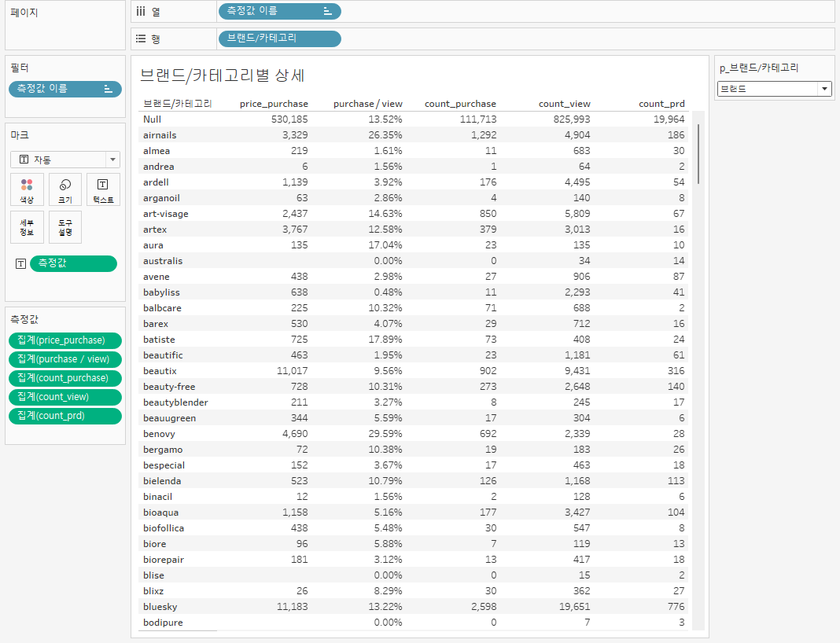Select the 집계(price_purchase) measure pill
This screenshot has height=643, width=840.
click(64, 340)
